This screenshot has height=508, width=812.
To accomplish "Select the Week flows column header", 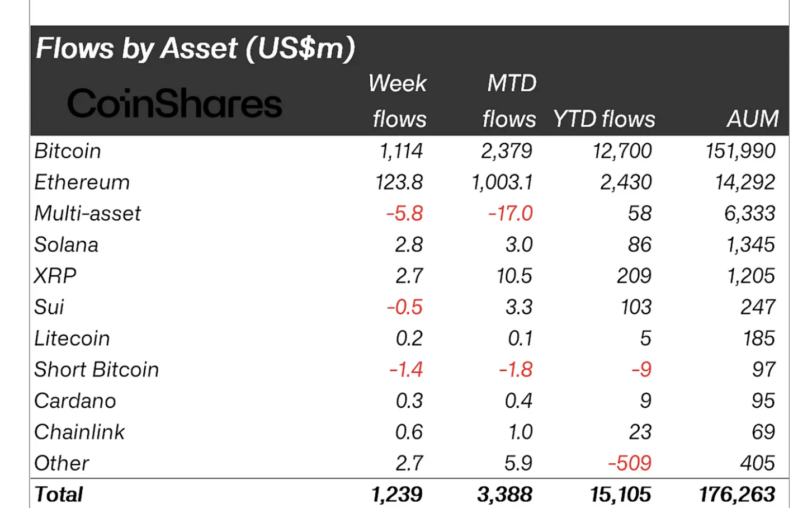I will tap(398, 101).
